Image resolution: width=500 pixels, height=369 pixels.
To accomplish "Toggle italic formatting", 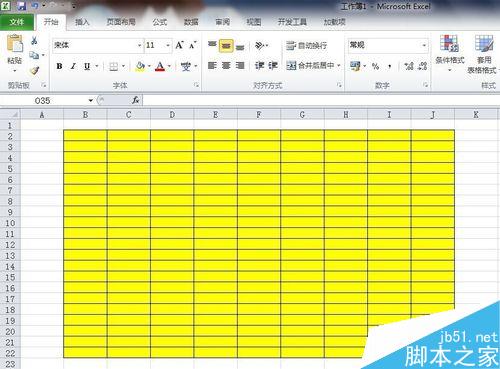I will [73, 66].
